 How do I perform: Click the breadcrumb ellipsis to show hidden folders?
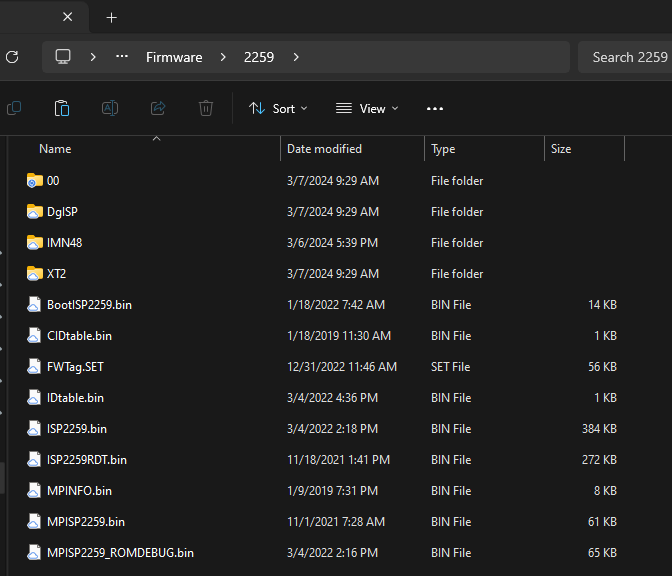(x=122, y=57)
